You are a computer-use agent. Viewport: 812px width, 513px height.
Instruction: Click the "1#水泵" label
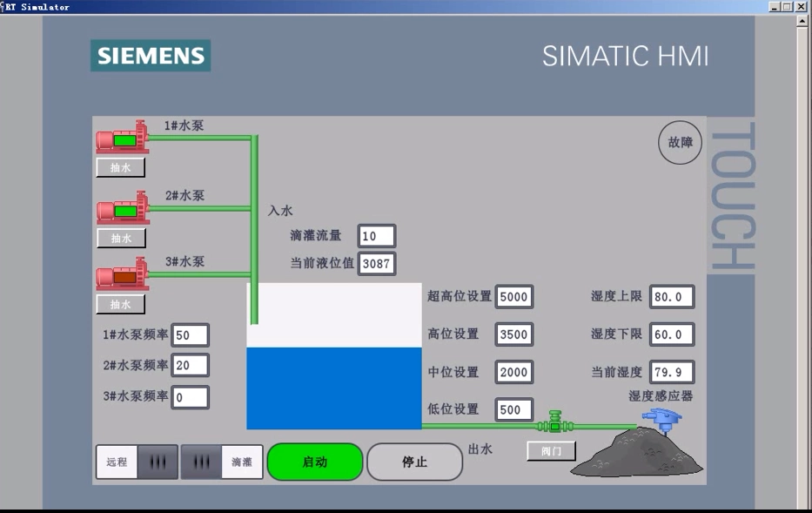click(x=184, y=125)
